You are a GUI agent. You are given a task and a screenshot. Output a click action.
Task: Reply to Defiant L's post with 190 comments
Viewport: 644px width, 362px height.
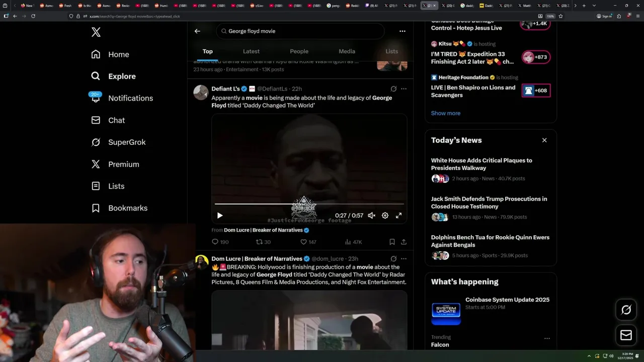[220, 242]
